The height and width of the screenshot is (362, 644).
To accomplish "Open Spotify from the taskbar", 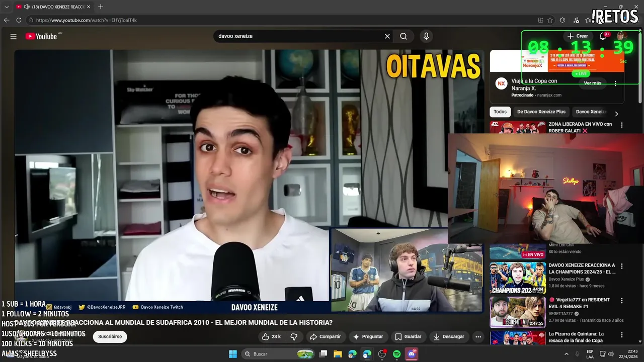I will (396, 354).
